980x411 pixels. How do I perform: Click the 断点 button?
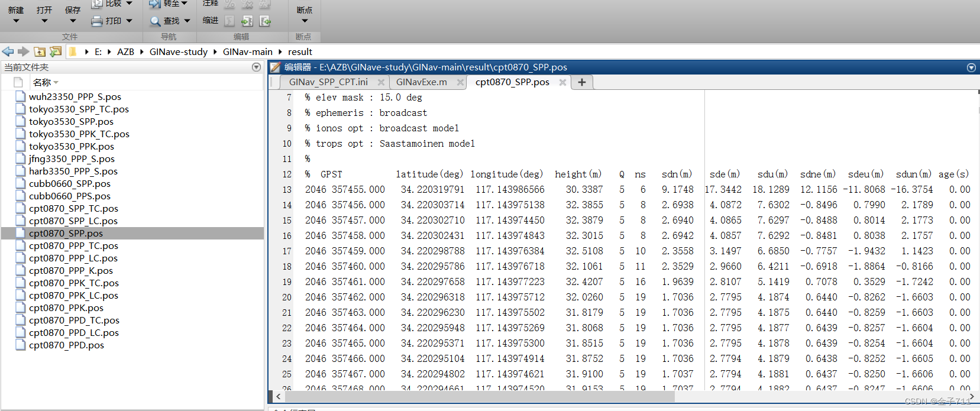(305, 10)
